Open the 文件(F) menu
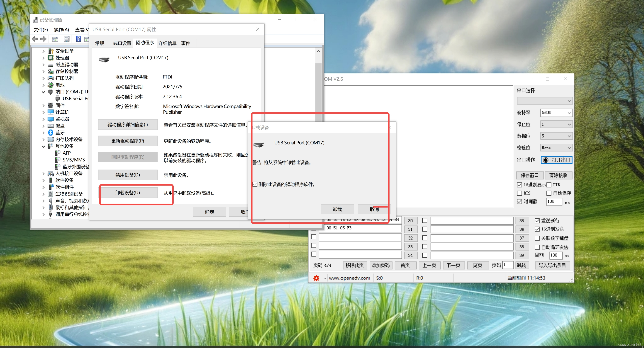The height and width of the screenshot is (348, 644). click(x=40, y=30)
